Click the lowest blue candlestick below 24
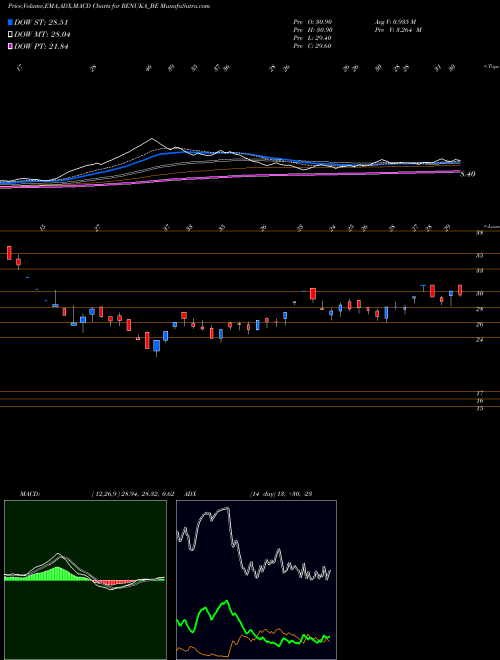The width and height of the screenshot is (500, 660). click(157, 346)
